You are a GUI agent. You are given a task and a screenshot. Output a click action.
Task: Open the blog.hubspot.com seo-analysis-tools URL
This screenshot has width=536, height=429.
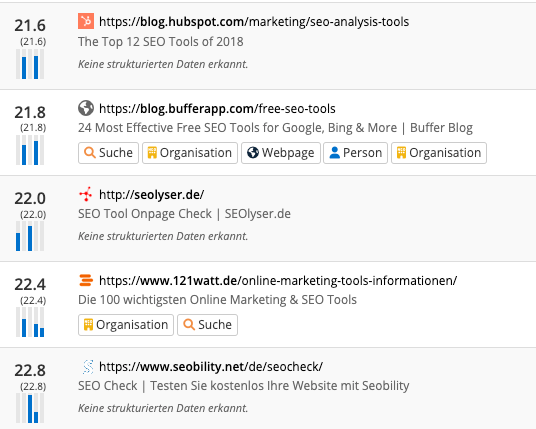coord(254,22)
